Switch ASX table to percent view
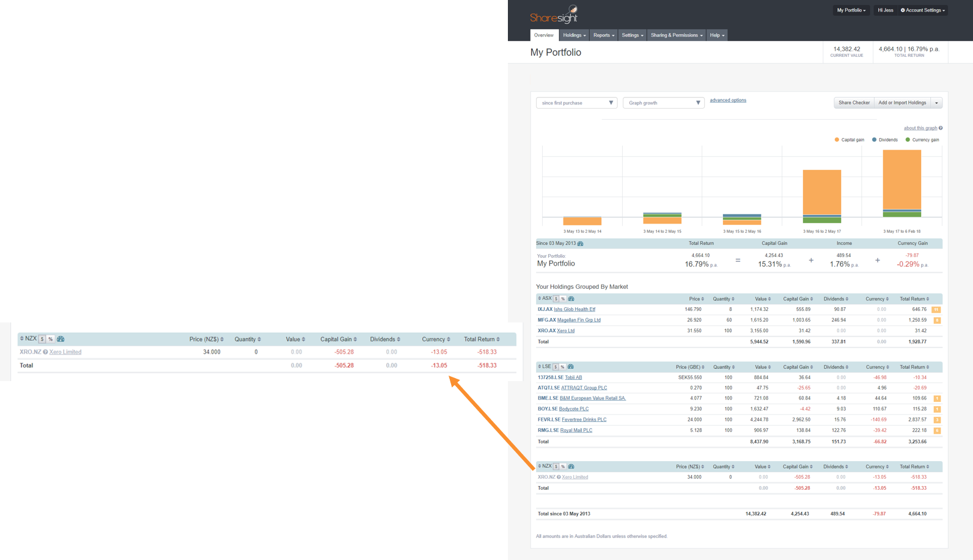This screenshot has height=560, width=973. click(563, 299)
